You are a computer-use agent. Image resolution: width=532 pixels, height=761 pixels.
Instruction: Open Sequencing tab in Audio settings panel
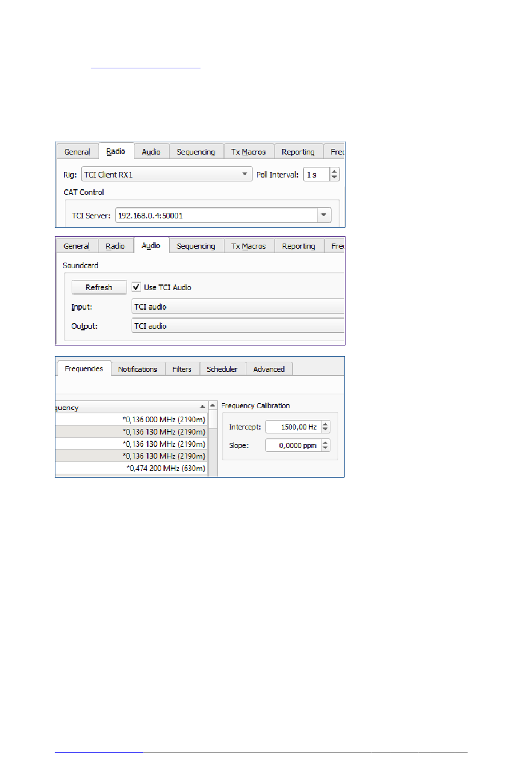pyautogui.click(x=196, y=246)
